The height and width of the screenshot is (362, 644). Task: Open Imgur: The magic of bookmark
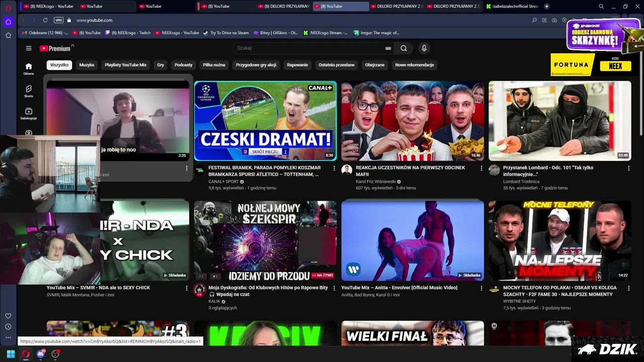tap(376, 33)
